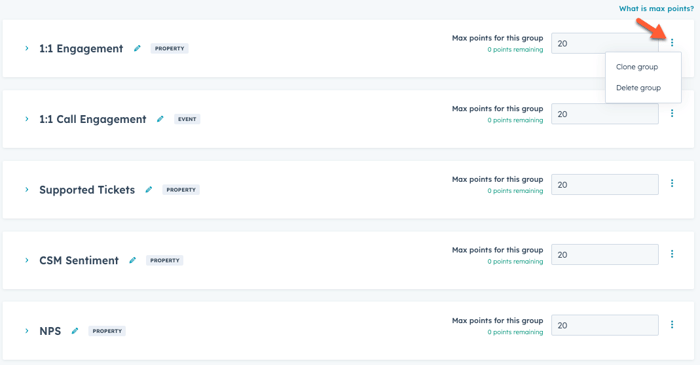Image resolution: width=700 pixels, height=365 pixels.
Task: Click the pencil icon next to NPS
Action: (75, 331)
